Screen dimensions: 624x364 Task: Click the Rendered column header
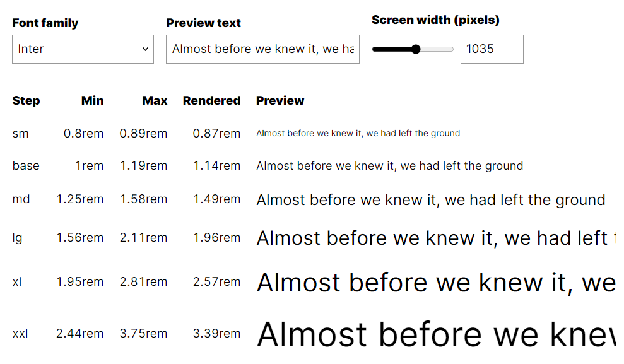(211, 101)
